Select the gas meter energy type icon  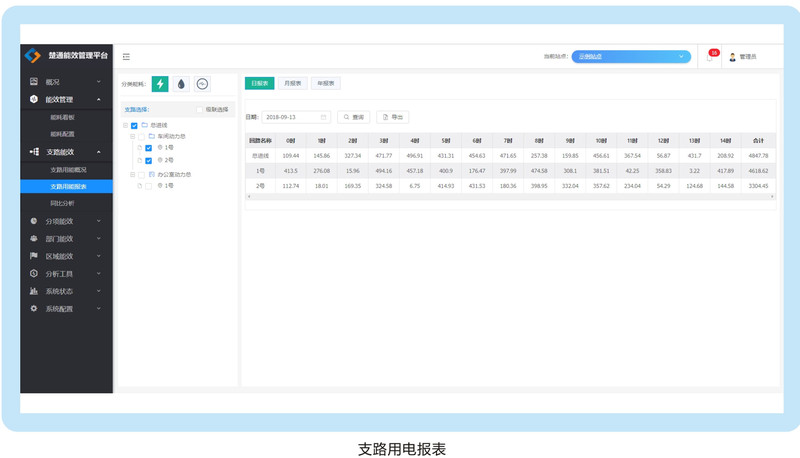click(x=202, y=84)
